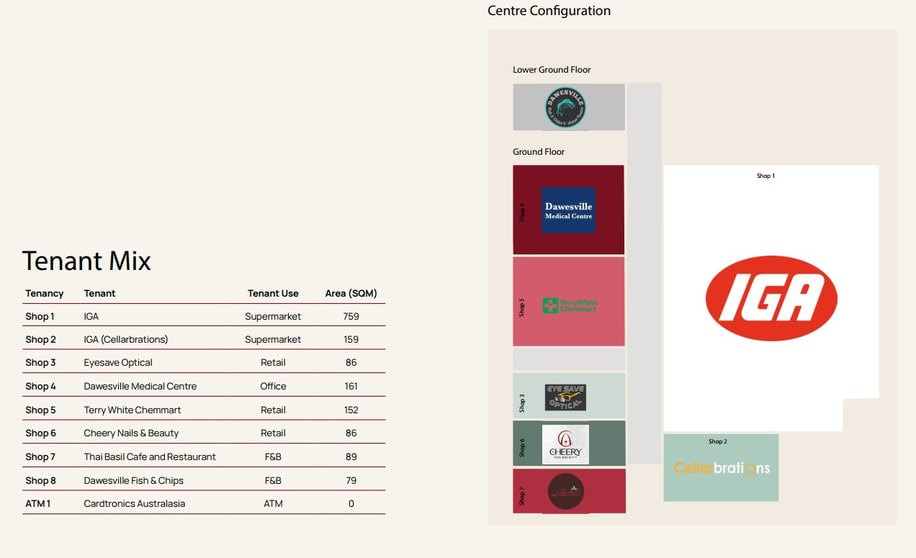Click the Shop 1 label on floor plan

point(766,175)
